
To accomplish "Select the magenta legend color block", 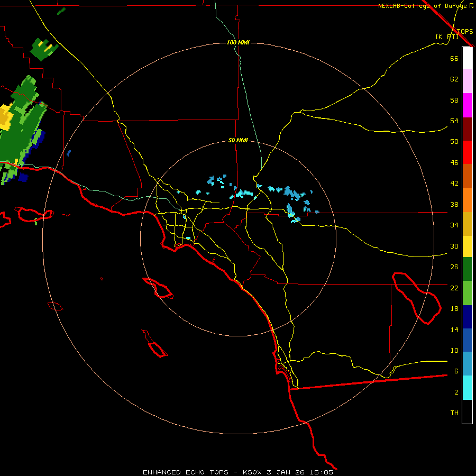I will point(467,105).
